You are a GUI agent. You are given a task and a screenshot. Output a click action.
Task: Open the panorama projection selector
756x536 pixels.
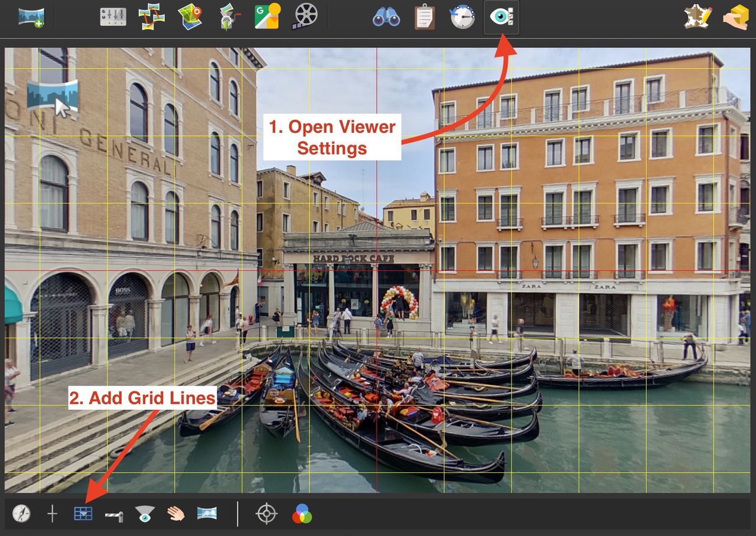207,513
